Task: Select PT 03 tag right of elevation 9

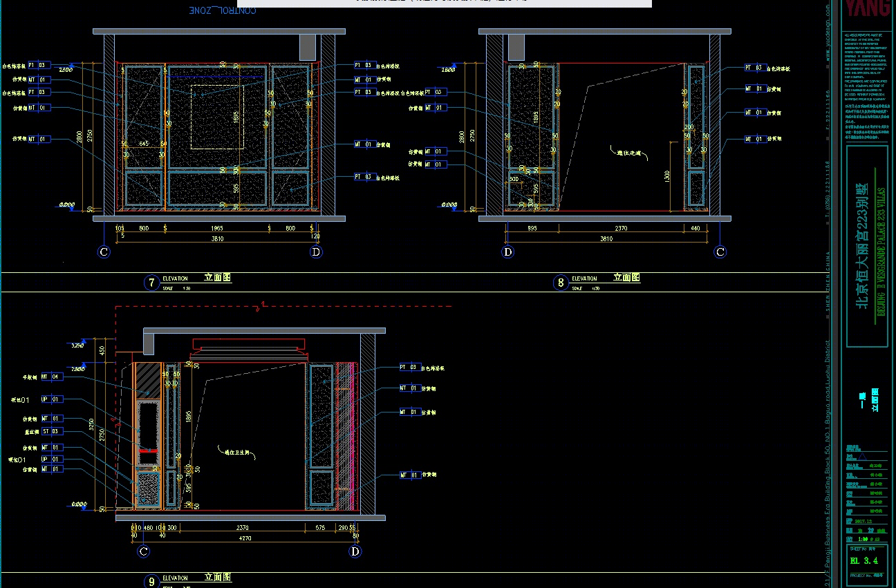Action: pyautogui.click(x=411, y=368)
